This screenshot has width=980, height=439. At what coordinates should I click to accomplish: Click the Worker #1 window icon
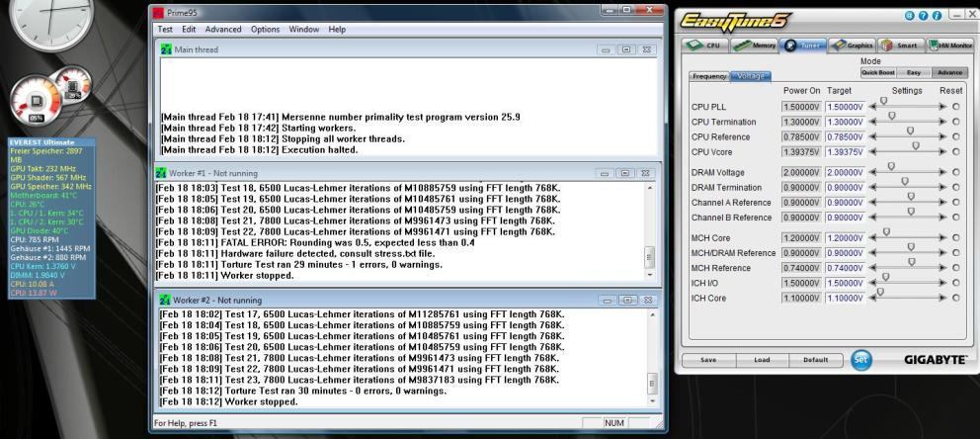click(161, 173)
